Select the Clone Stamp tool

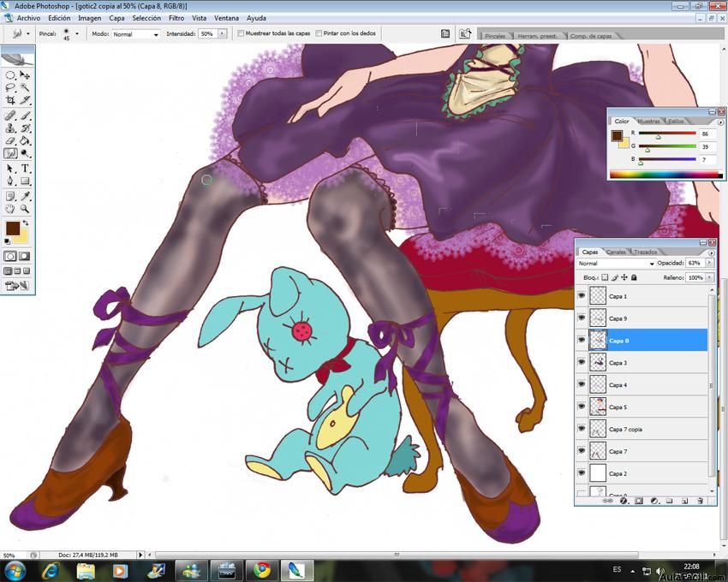click(x=10, y=128)
